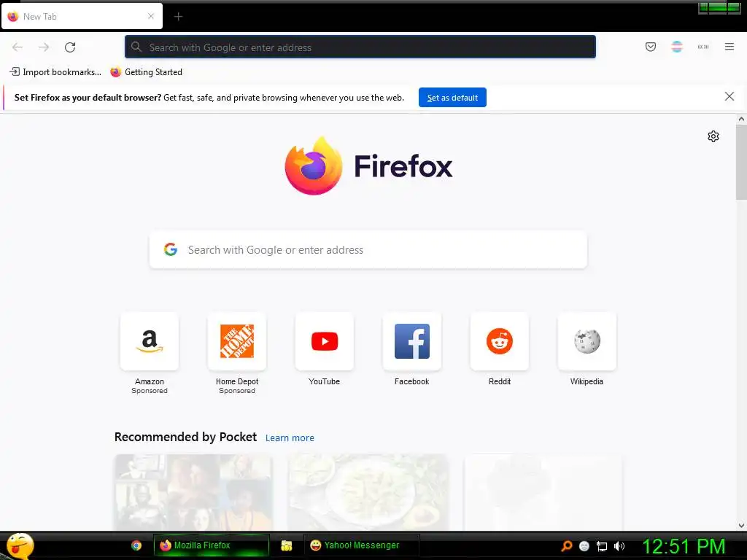Open Import bookmarks... toolbar item
Screen dimensions: 747x560
pos(55,72)
